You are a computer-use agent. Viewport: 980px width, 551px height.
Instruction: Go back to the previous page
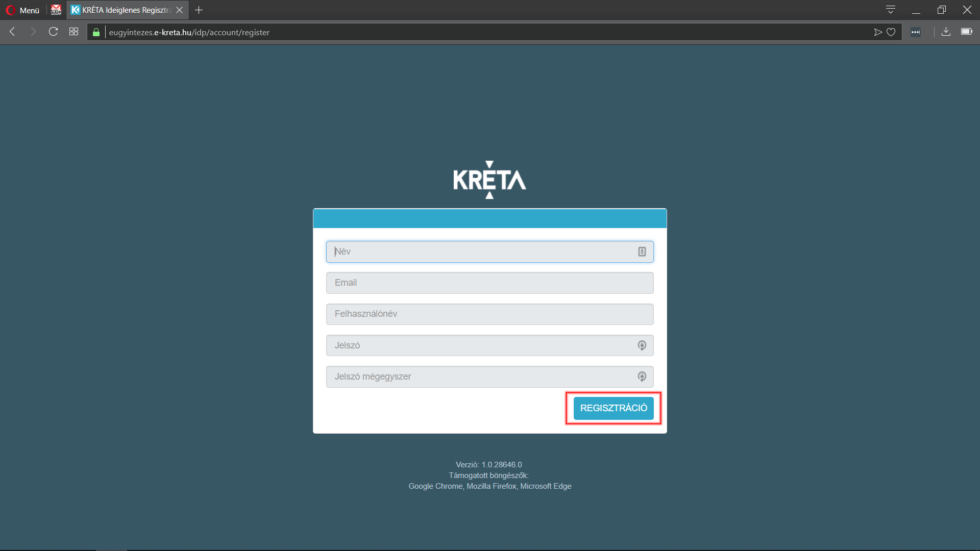point(13,32)
